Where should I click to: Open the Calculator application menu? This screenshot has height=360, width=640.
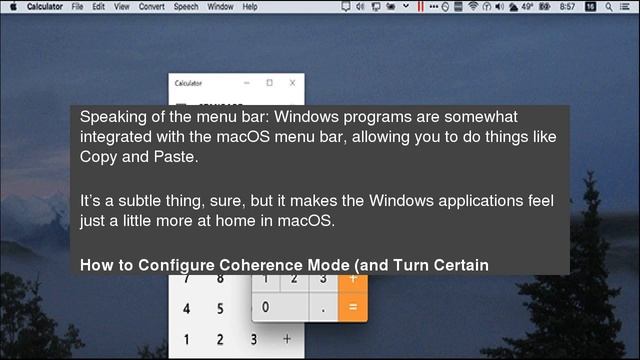[x=44, y=7]
